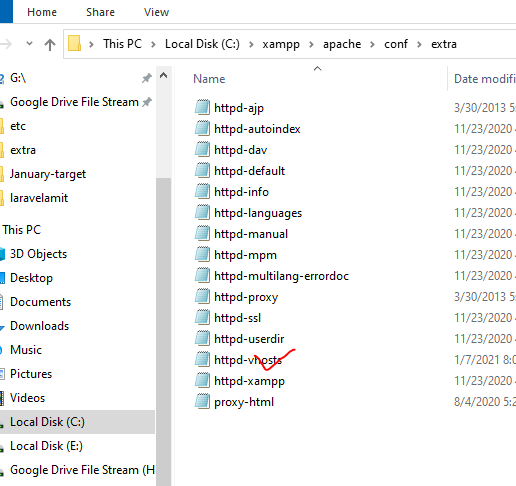Viewport: 516px width, 486px height.
Task: Click extra in the breadcrumb path
Action: pos(444,44)
